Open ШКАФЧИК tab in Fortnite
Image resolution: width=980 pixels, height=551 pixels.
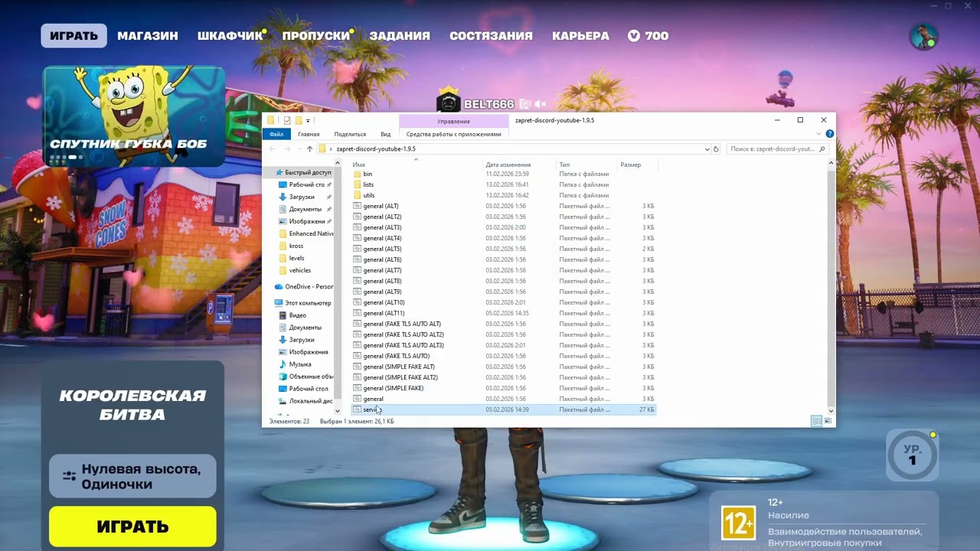point(230,36)
